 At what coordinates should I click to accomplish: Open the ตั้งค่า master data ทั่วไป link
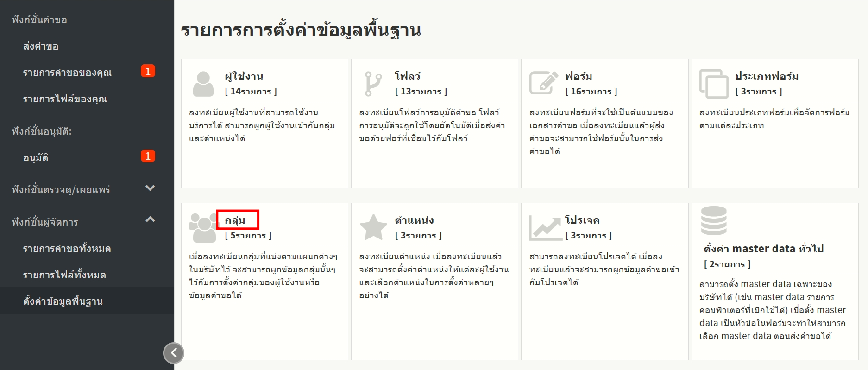(763, 249)
